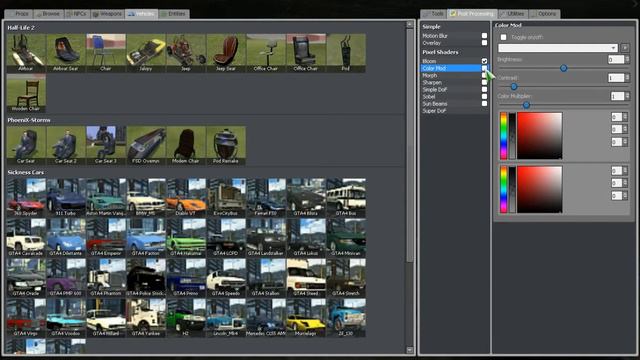This screenshot has width=640, height=360.
Task: Pick a hue on the upper rainbow bar
Action: pos(504,136)
